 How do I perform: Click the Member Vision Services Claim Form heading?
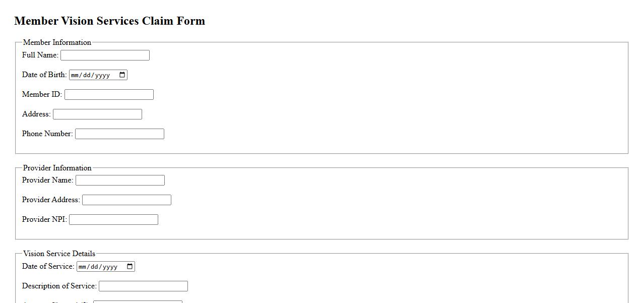click(110, 21)
